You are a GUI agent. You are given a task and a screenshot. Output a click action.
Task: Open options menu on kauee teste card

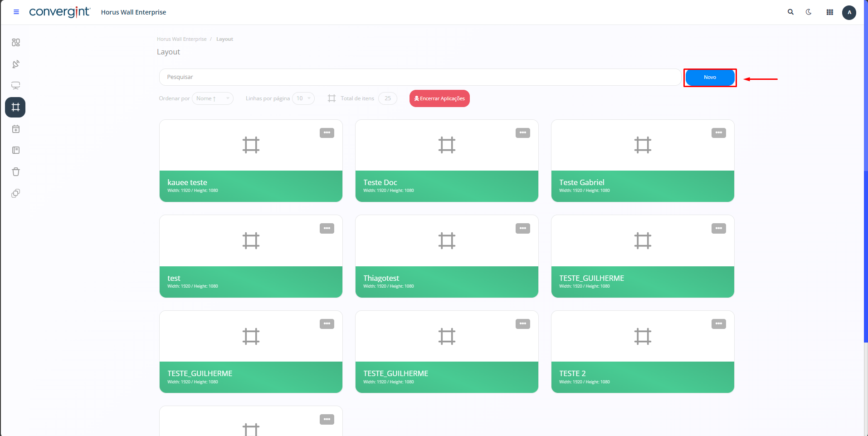327,133
